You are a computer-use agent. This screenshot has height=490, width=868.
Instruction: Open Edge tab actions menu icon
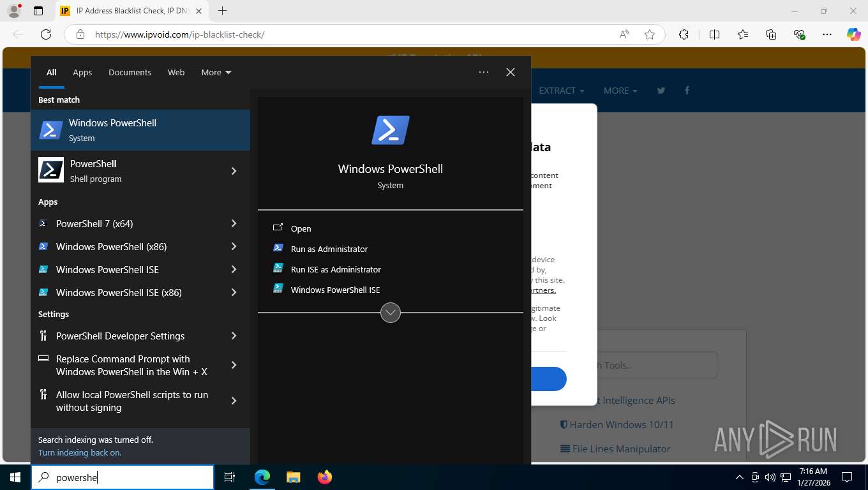[x=38, y=11]
